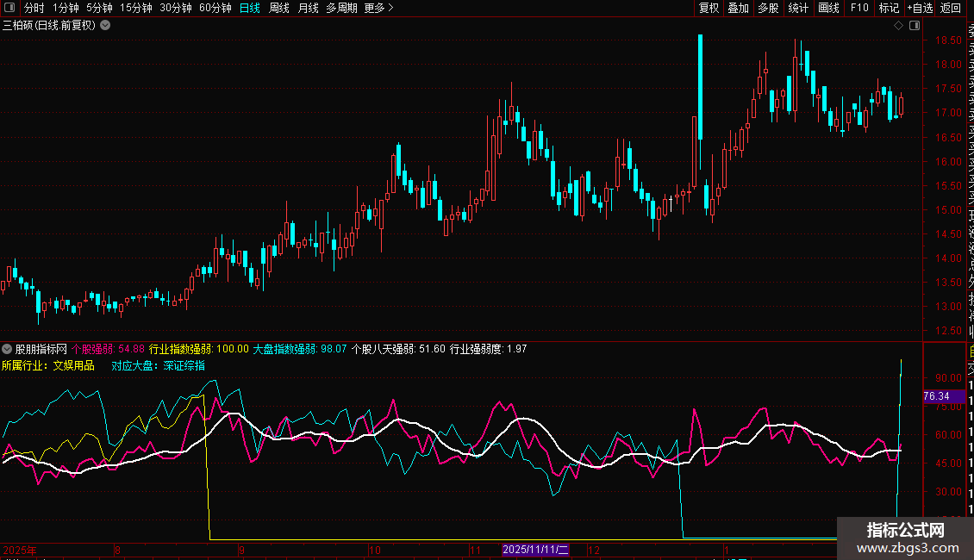
Task: Open F10 company information
Action: tap(859, 8)
